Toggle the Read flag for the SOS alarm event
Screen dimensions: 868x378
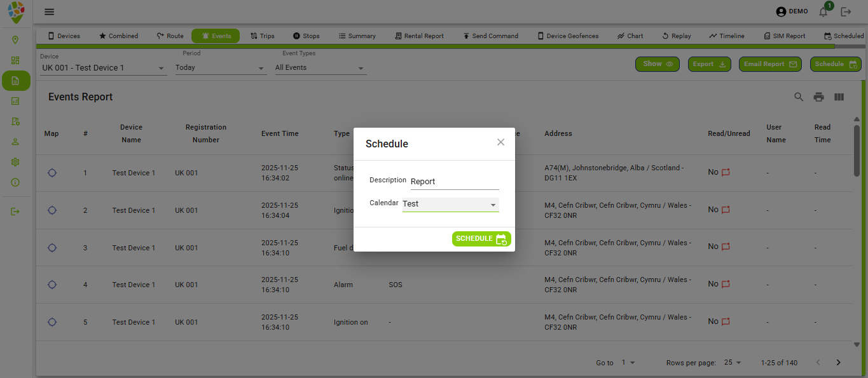click(725, 283)
